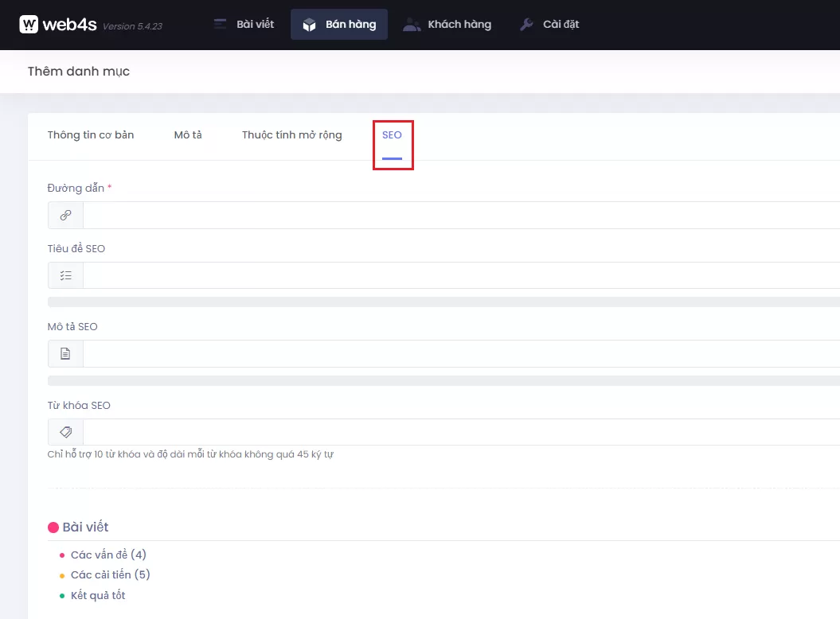Viewport: 840px width, 619px height.
Task: Click the pink circle icon next to Bài viết
Action: click(x=53, y=528)
